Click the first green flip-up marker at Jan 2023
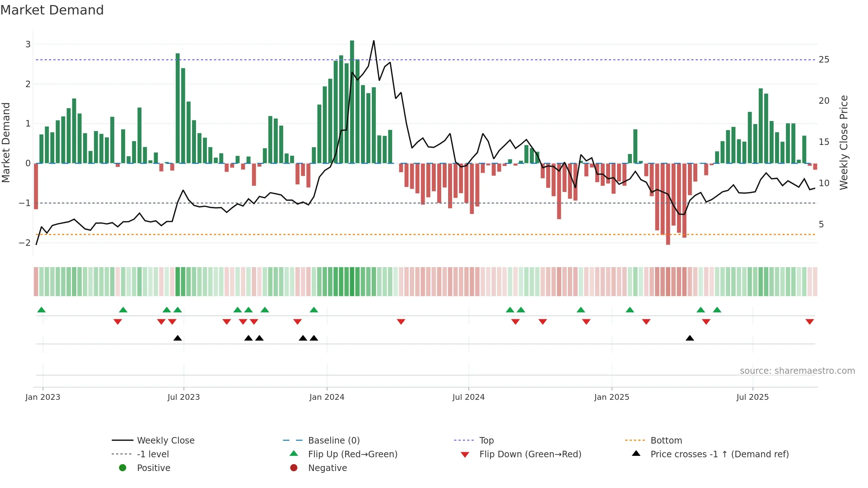Image resolution: width=868 pixels, height=488 pixels. point(42,309)
